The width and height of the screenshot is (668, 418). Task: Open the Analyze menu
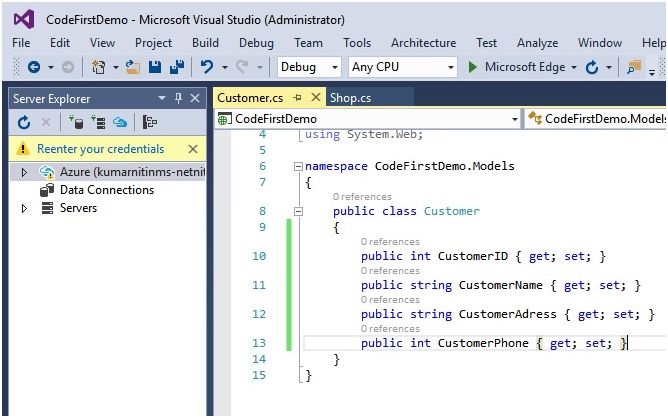coord(538,43)
